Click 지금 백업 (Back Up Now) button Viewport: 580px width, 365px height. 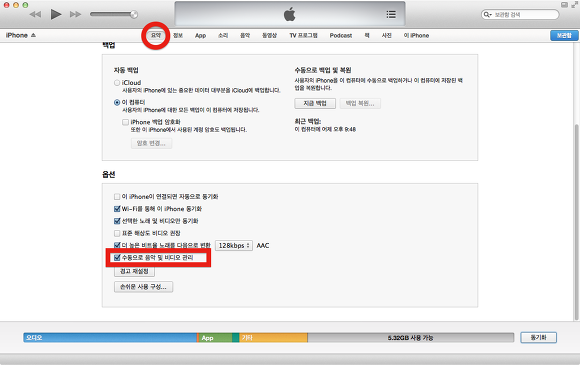315,103
